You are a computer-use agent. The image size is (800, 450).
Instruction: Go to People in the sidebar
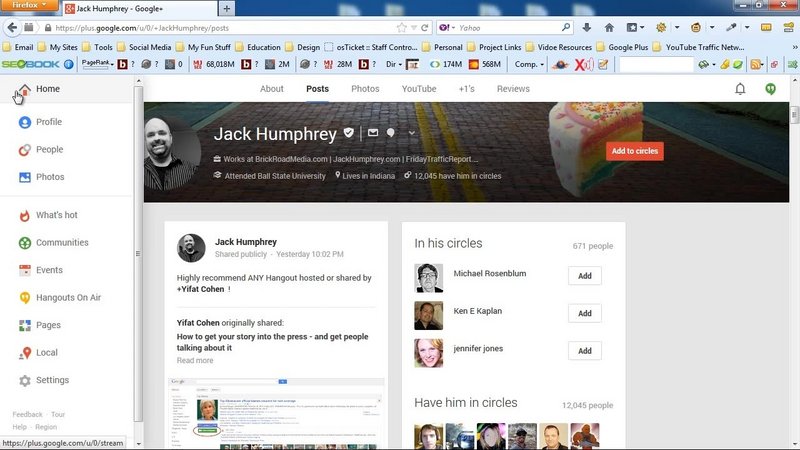pos(40,149)
